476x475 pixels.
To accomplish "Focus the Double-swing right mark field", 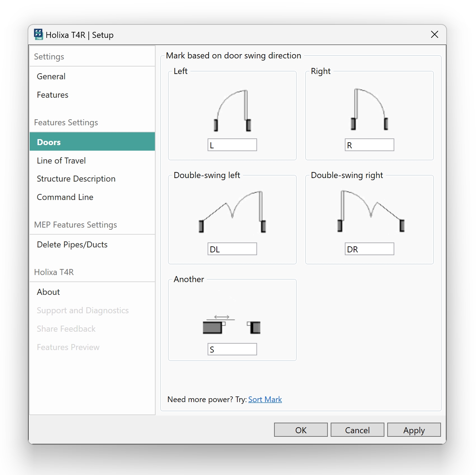I will [370, 249].
